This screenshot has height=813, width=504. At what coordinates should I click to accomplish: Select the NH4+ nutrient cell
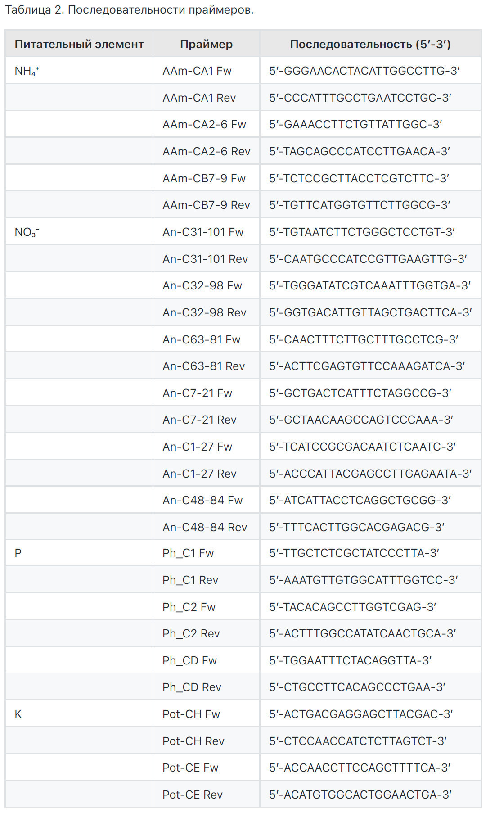point(27,71)
